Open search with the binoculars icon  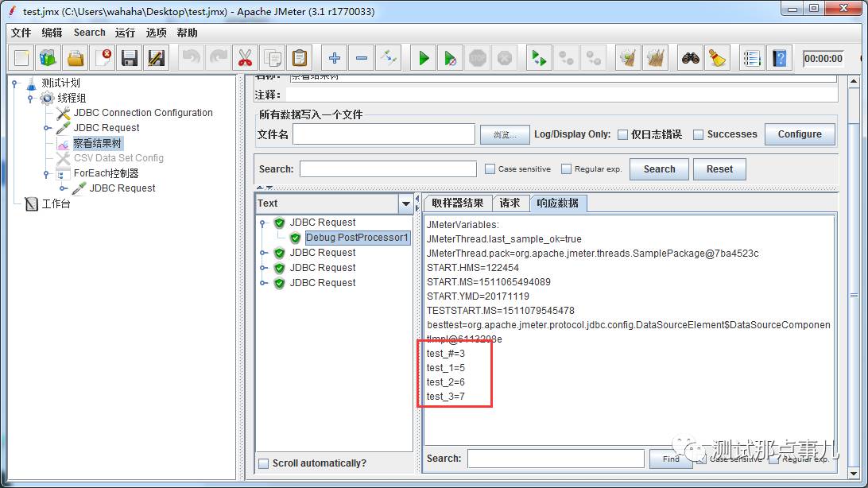click(x=690, y=58)
